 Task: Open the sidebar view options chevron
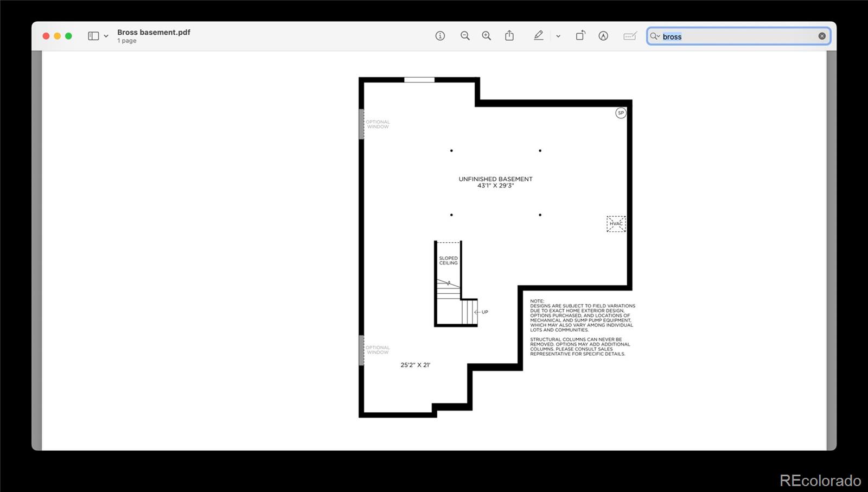click(x=106, y=36)
